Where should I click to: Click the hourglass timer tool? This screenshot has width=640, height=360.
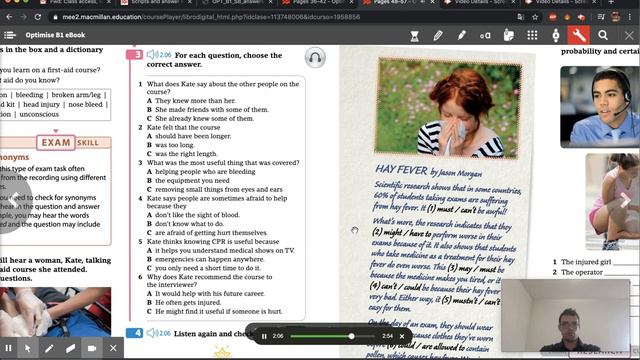point(414,36)
